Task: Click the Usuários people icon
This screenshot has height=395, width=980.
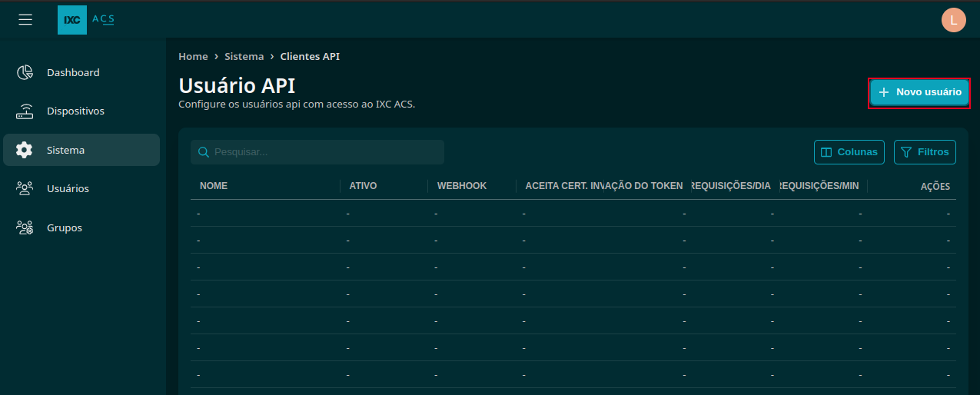Action: tap(25, 188)
